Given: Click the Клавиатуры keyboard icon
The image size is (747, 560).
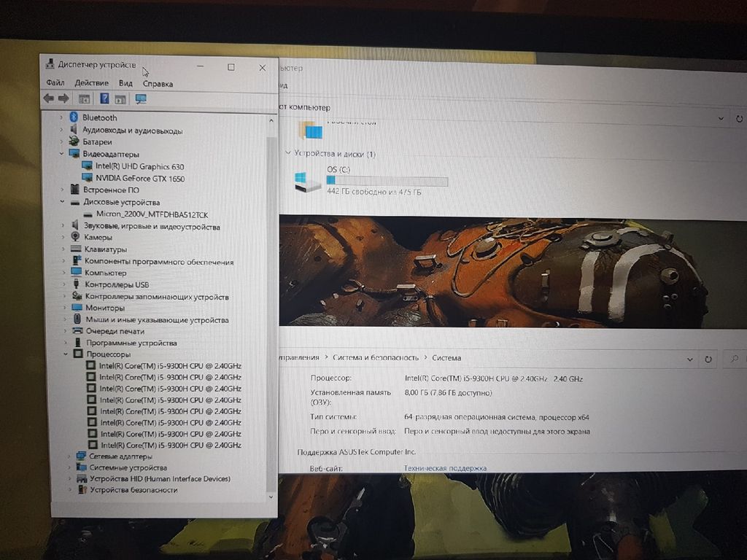Looking at the screenshot, I should coord(76,249).
